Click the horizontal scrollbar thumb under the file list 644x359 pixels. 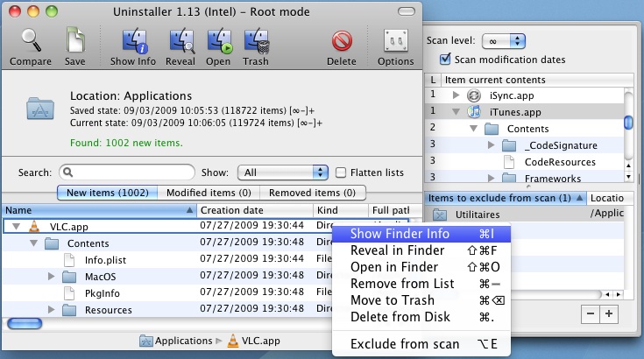[x=25, y=324]
